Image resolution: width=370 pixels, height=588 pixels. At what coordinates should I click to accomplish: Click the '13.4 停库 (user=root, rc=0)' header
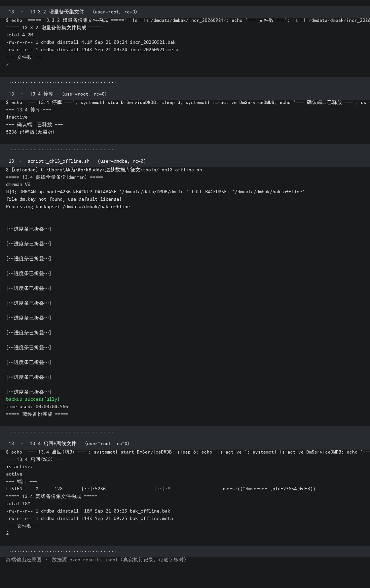pos(185,94)
